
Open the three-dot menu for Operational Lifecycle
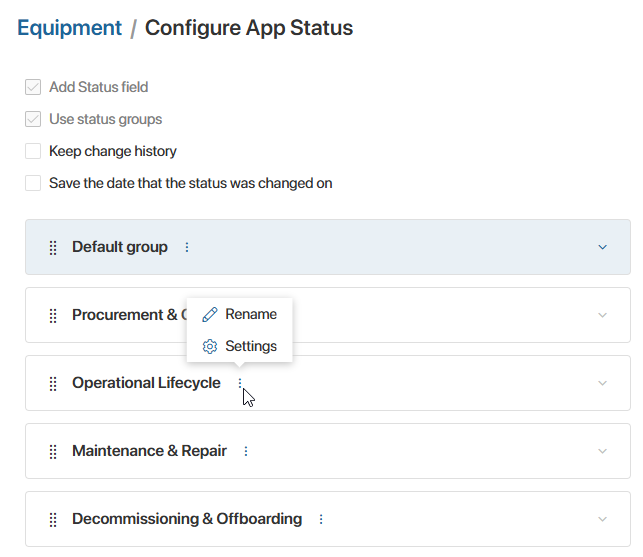(240, 384)
